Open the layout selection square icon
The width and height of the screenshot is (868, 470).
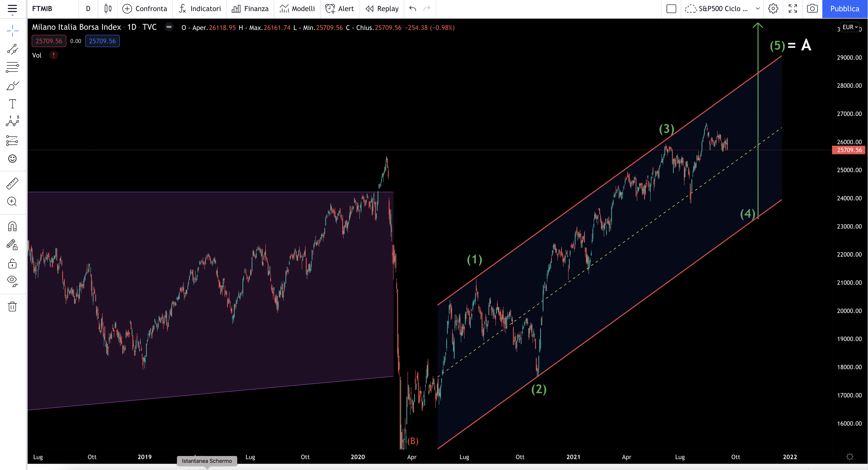click(671, 9)
